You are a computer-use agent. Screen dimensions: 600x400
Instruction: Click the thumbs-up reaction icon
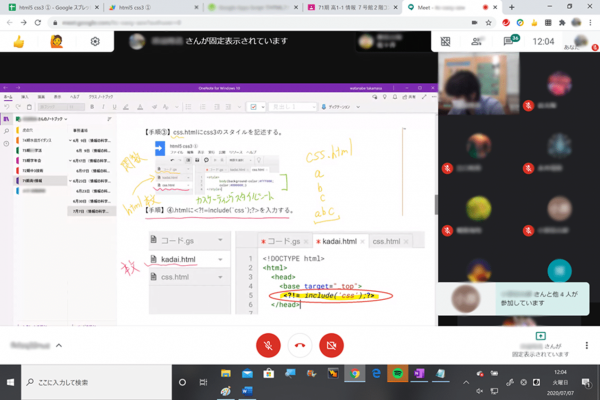point(18,42)
